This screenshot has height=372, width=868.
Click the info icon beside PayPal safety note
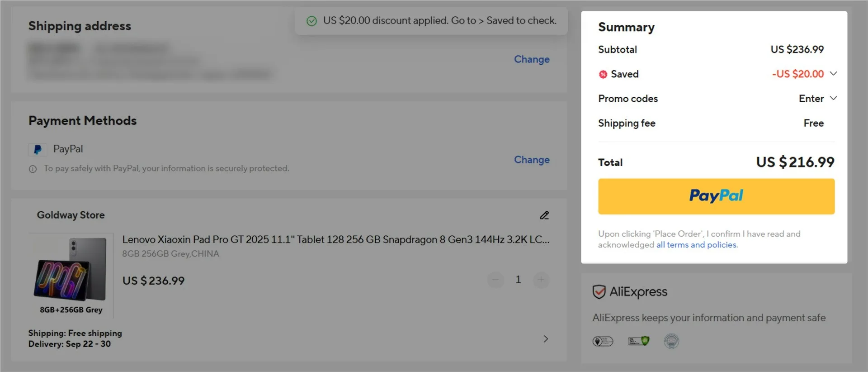coord(33,169)
